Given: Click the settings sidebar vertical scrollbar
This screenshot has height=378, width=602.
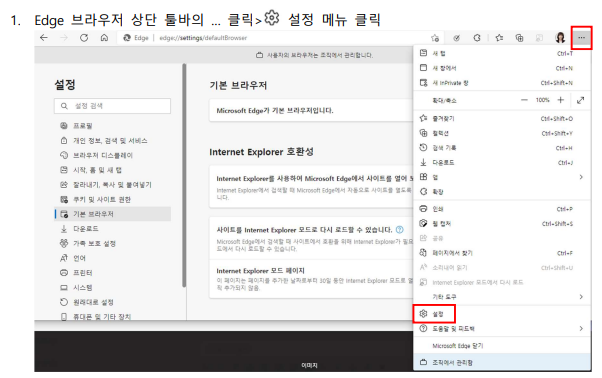Looking at the screenshot, I should click(x=184, y=175).
